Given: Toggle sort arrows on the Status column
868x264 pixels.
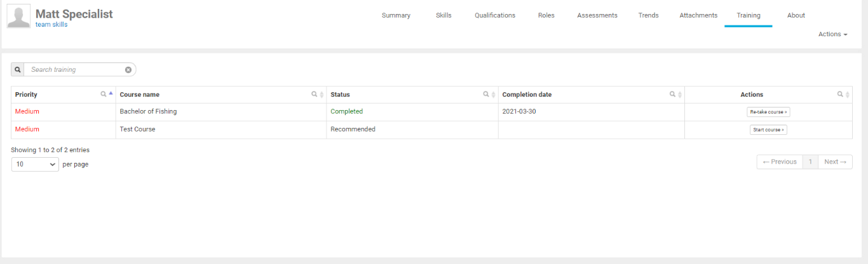Looking at the screenshot, I should click(x=493, y=95).
